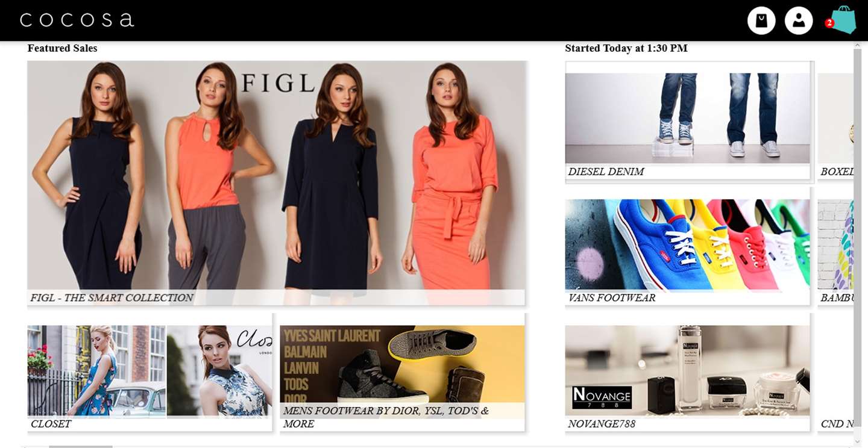Viewport: 868px width, 448px height.
Task: Open the Closet sale image
Action: [149, 371]
